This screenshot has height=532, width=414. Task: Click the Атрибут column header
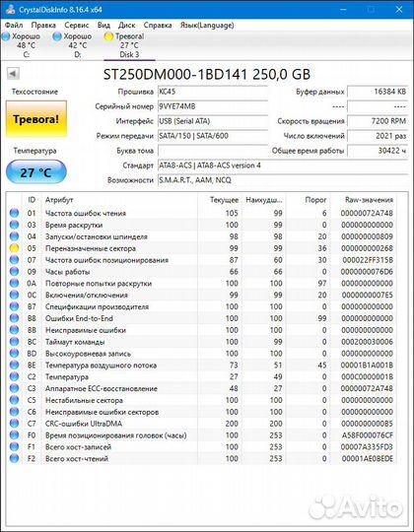point(119,200)
